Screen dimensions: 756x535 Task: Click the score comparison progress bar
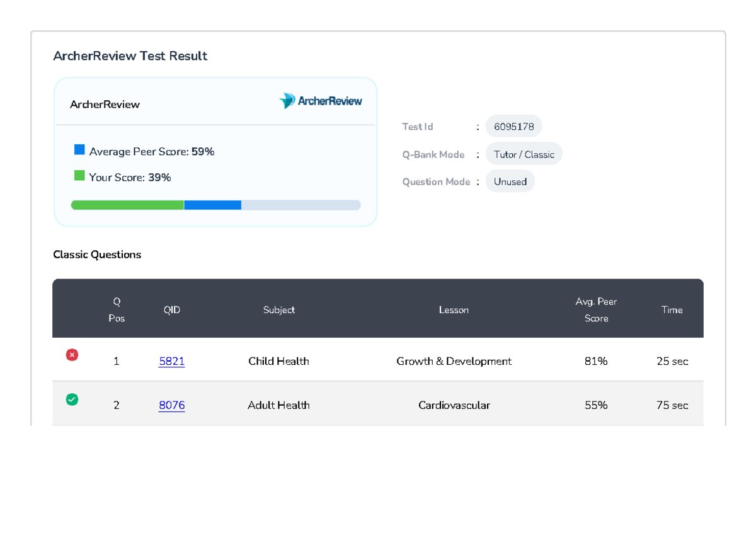coord(216,205)
